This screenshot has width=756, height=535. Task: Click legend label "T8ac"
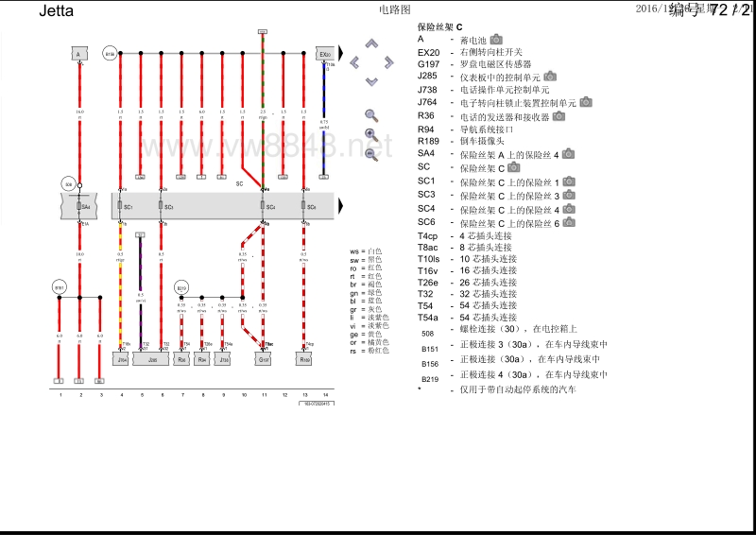(x=428, y=248)
